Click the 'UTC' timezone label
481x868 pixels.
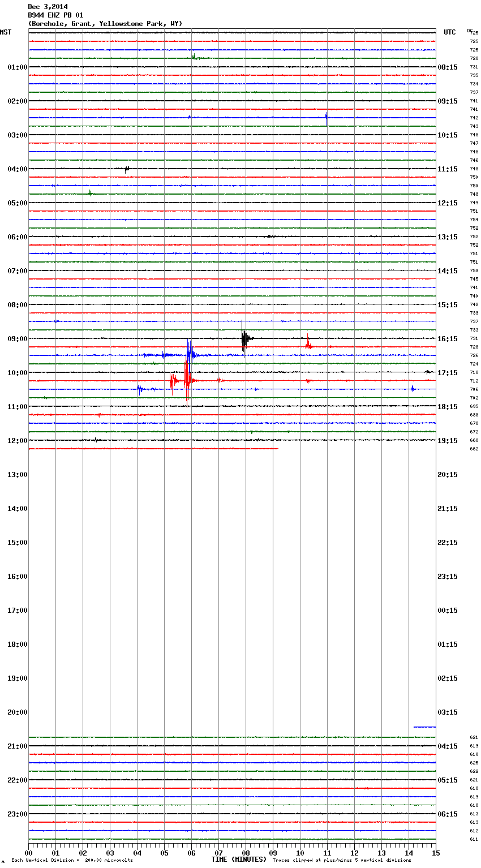point(450,32)
